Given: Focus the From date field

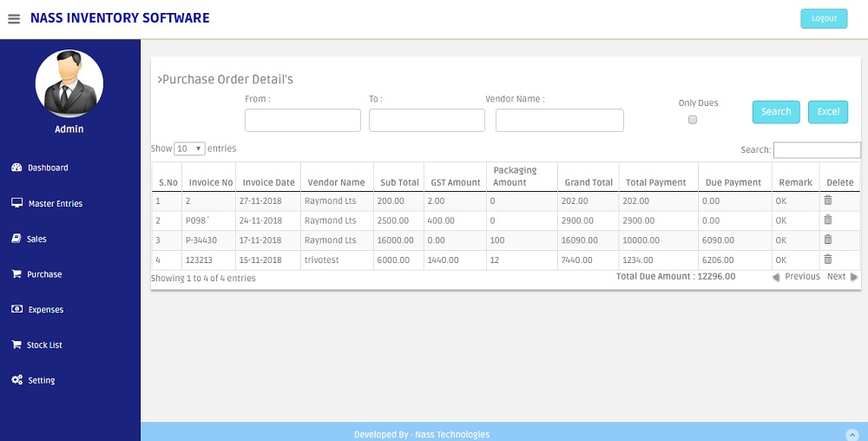Looking at the screenshot, I should pos(303,120).
